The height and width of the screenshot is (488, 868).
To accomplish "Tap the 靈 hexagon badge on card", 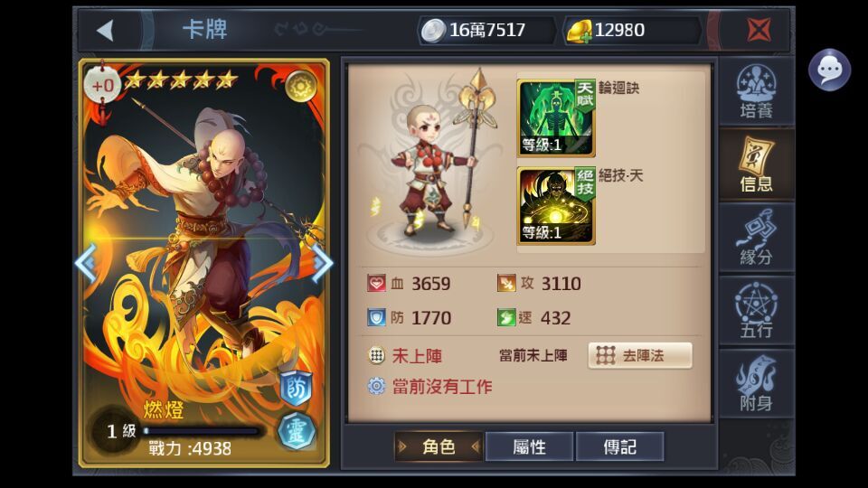I will [297, 431].
